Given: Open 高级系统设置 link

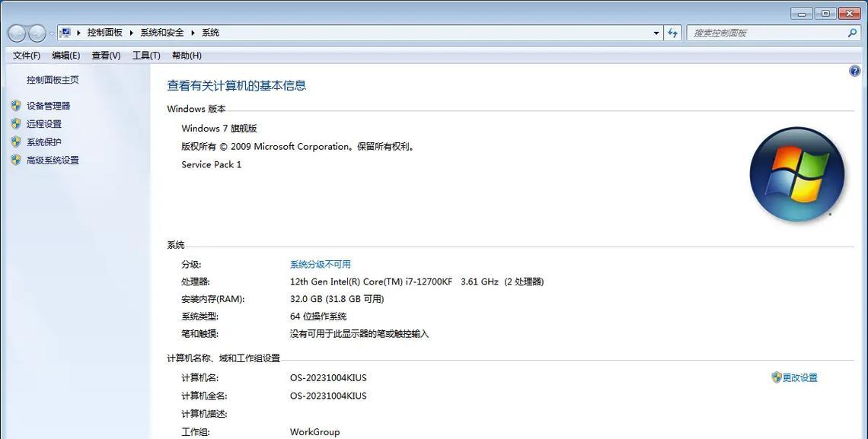Looking at the screenshot, I should click(x=53, y=161).
